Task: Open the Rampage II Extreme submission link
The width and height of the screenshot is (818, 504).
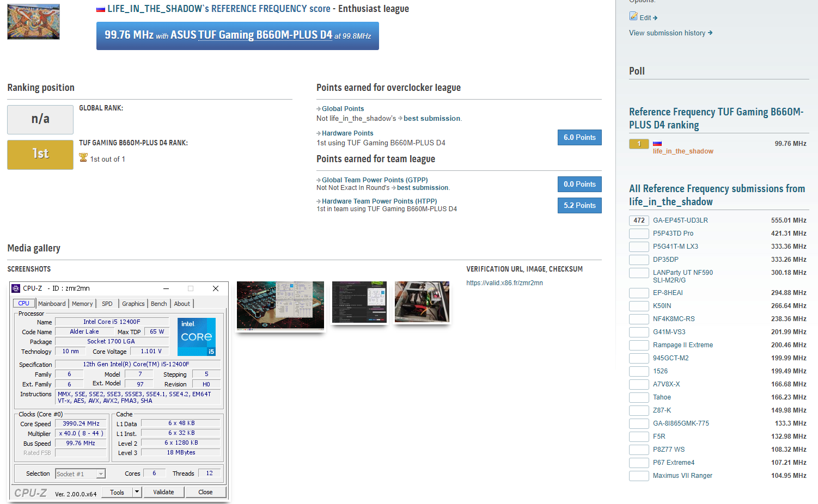Action: (683, 345)
